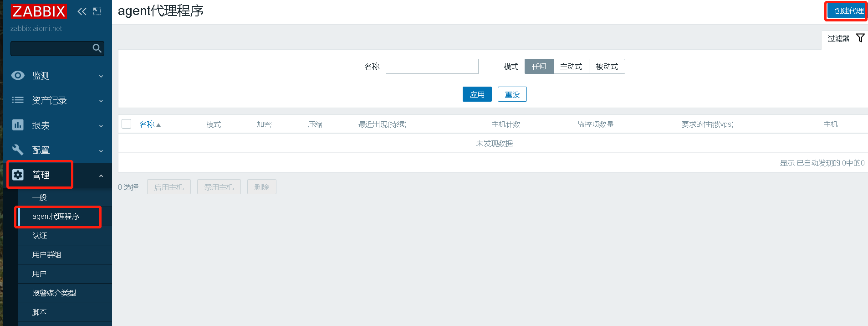Click the 主机 column header
Image resolution: width=868 pixels, height=326 pixels.
831,124
